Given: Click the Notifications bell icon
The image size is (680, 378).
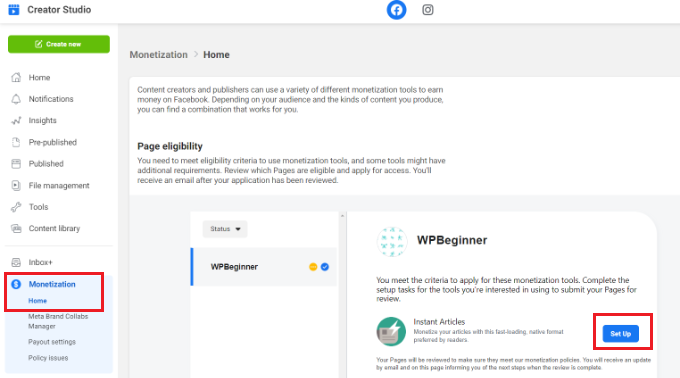Looking at the screenshot, I should [16, 99].
